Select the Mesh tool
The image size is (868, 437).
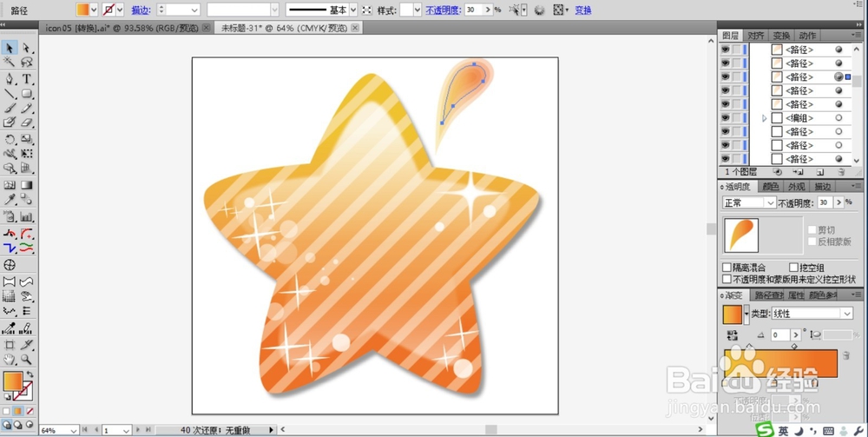pos(10,185)
